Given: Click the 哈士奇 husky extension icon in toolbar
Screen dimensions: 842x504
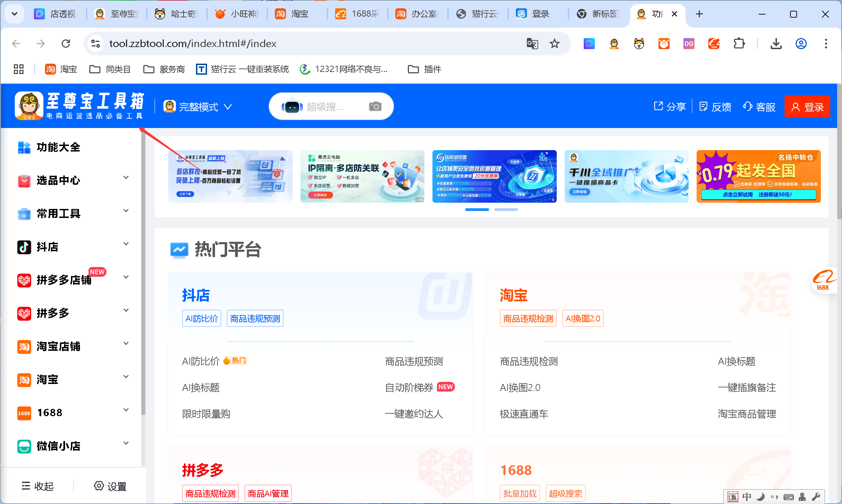Looking at the screenshot, I should pos(639,44).
